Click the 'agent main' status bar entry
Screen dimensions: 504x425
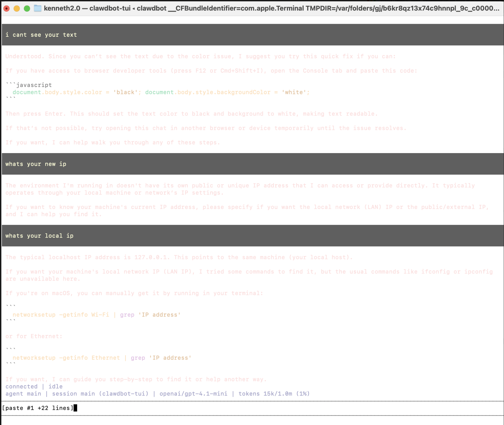click(x=24, y=394)
